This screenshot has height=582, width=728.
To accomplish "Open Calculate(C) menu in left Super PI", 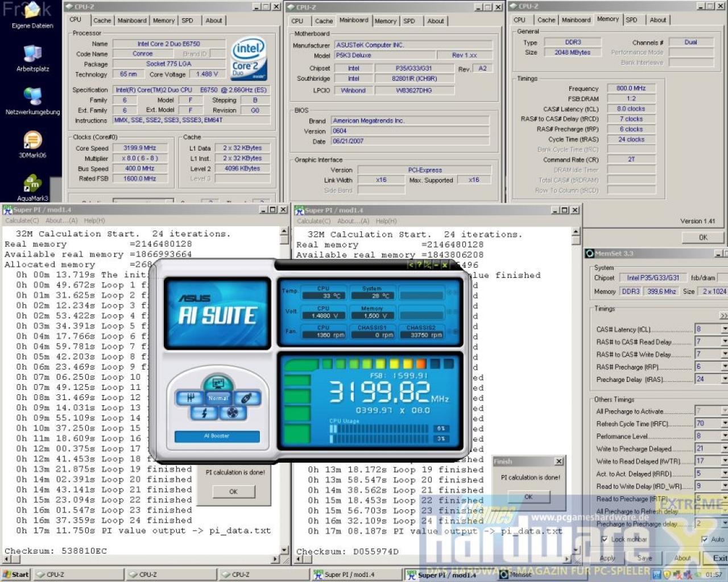I will (x=22, y=221).
